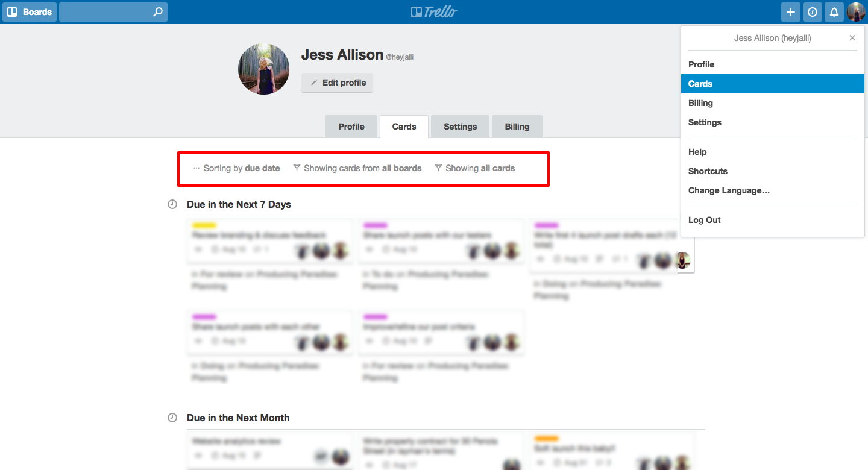Switch to the Settings tab
868x470 pixels.
(460, 126)
